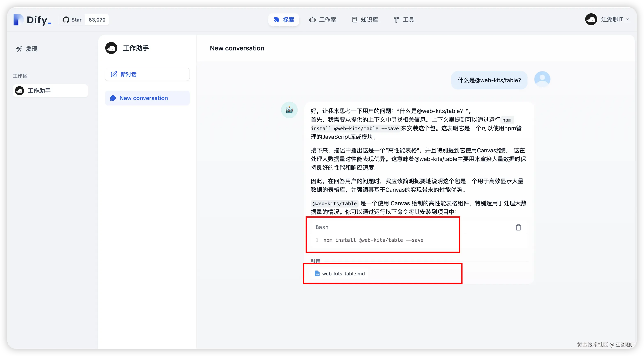Click the chat bubble icon beside New conversation
Screen dimensions: 644x356
click(113, 98)
